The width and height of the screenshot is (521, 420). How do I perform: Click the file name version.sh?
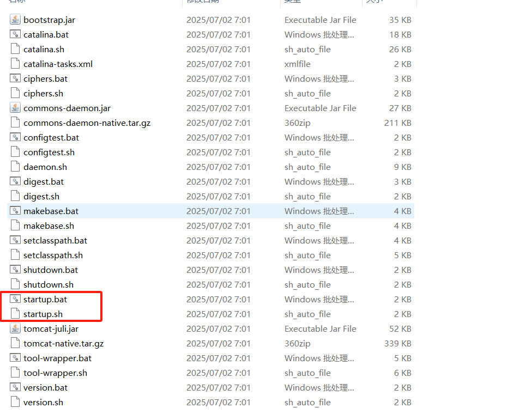pos(43,403)
